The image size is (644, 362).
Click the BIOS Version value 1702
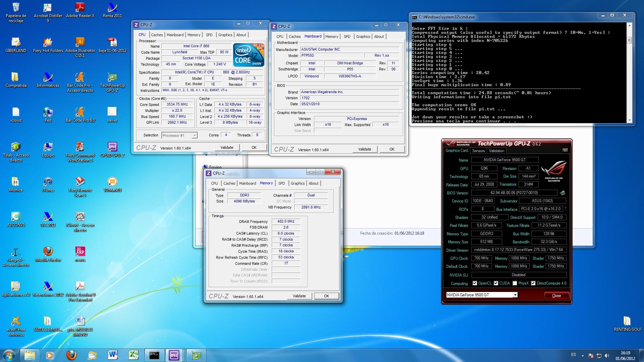coord(350,98)
